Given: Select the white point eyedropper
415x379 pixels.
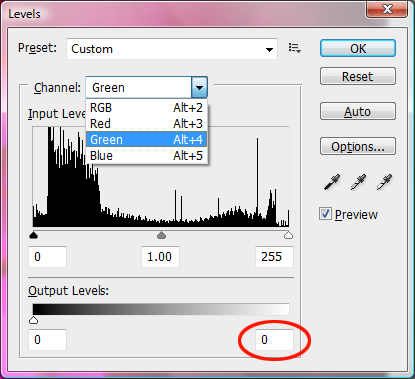Looking at the screenshot, I should pos(384,182).
